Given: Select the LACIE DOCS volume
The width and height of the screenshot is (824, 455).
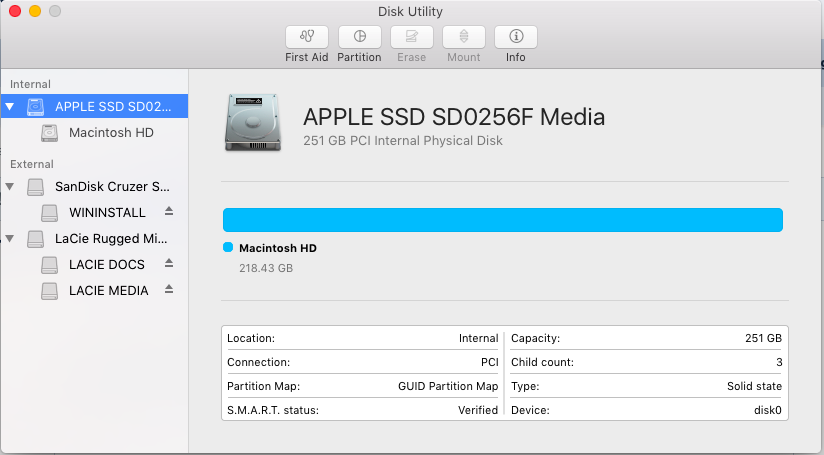Looking at the screenshot, I should coord(94,264).
